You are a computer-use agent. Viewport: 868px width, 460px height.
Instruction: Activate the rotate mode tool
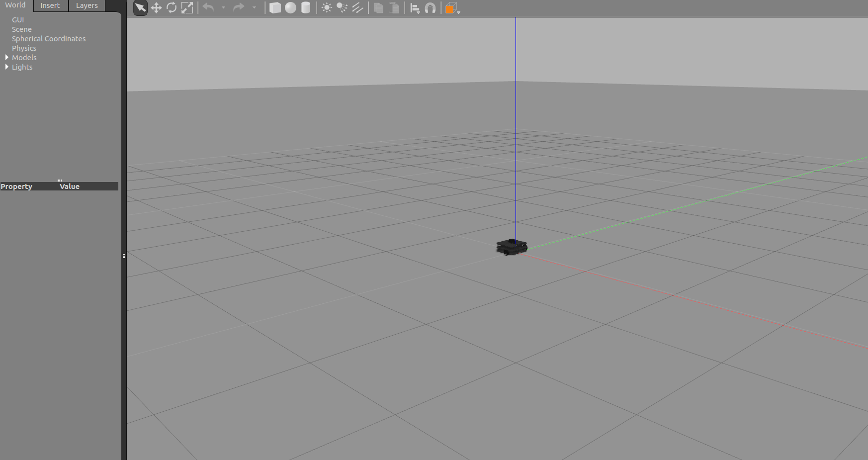172,8
